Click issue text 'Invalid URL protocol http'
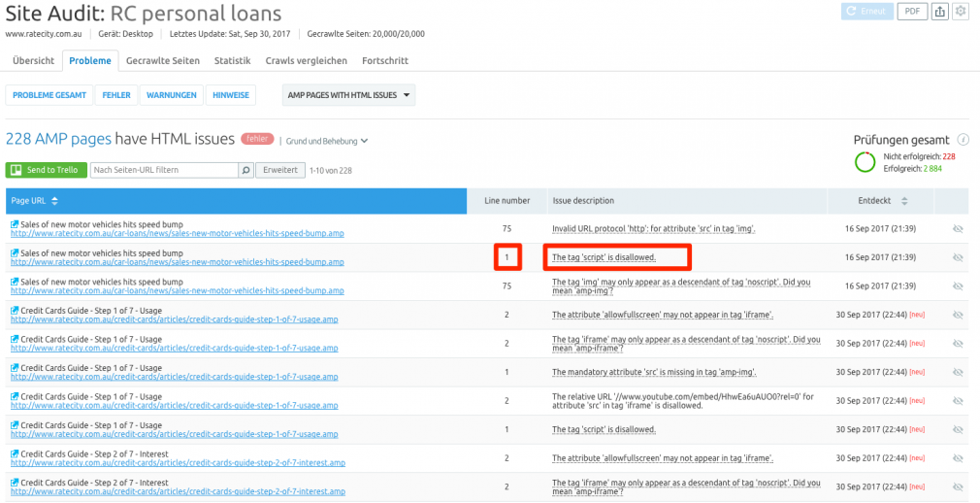 click(654, 229)
